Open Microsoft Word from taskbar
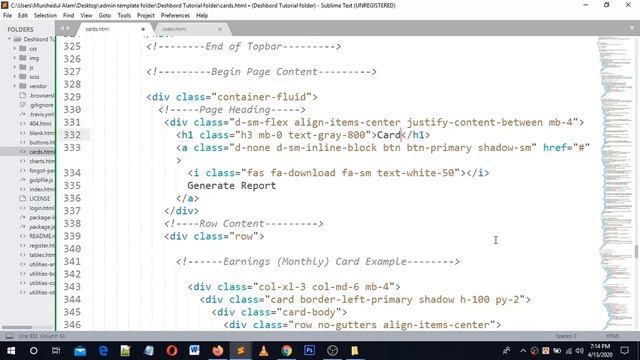 click(195, 351)
